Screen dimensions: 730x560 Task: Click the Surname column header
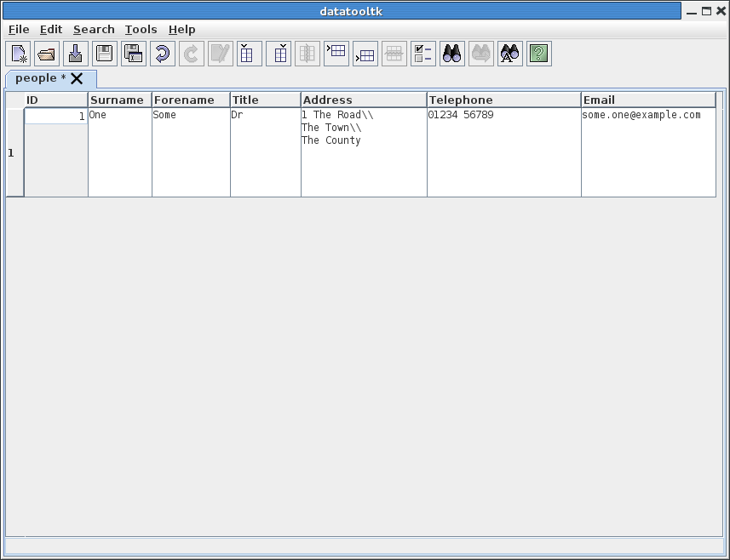pos(119,100)
